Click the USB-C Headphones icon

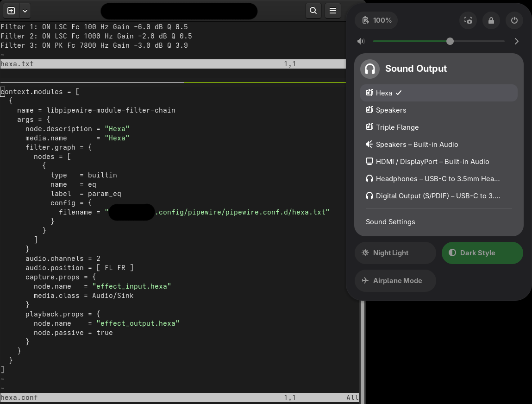coord(369,178)
